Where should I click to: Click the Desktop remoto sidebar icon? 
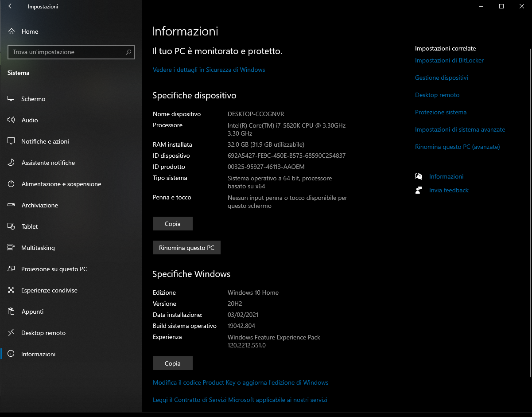[12, 333]
